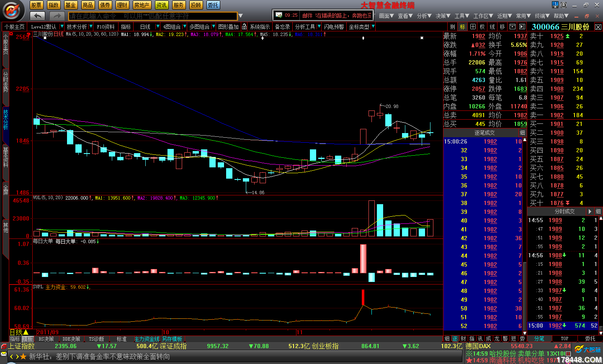Click the triangle arrow beside 分时成交

[x=590, y=211]
